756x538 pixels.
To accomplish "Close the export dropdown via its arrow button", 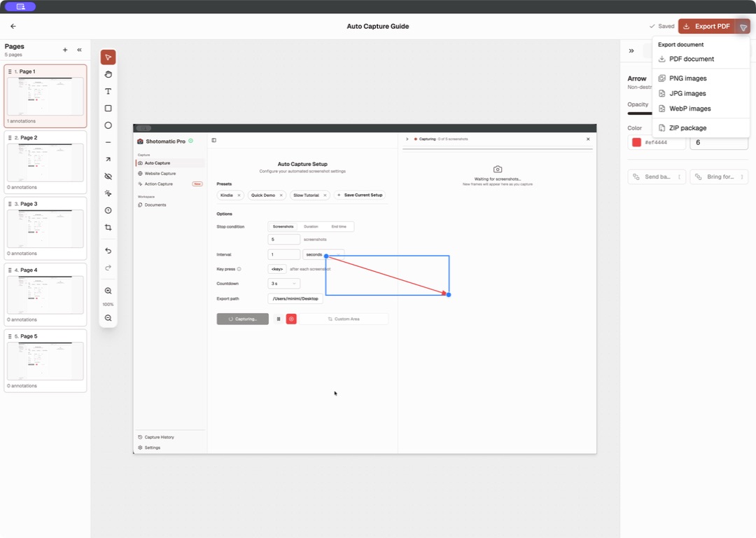I will click(x=743, y=27).
